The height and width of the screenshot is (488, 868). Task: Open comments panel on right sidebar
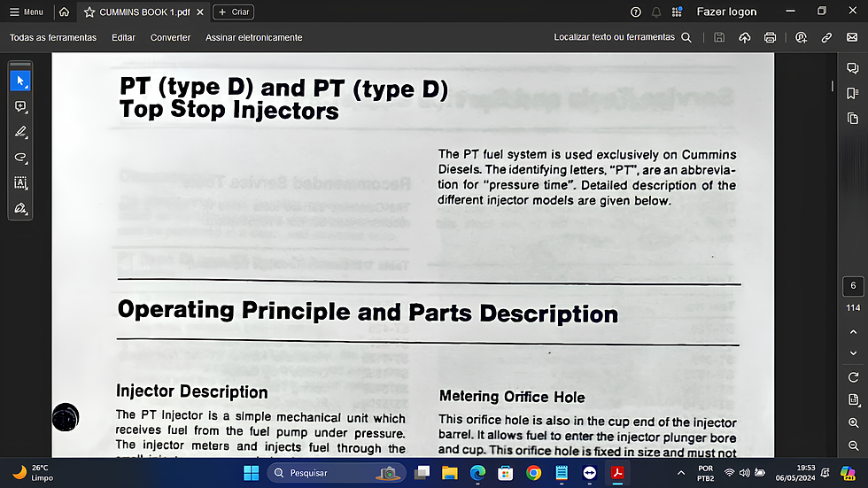852,67
